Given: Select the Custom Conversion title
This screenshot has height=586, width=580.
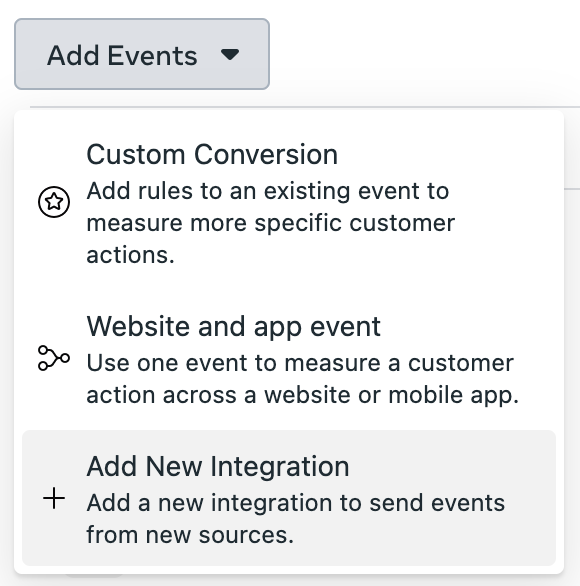Looking at the screenshot, I should click(212, 154).
